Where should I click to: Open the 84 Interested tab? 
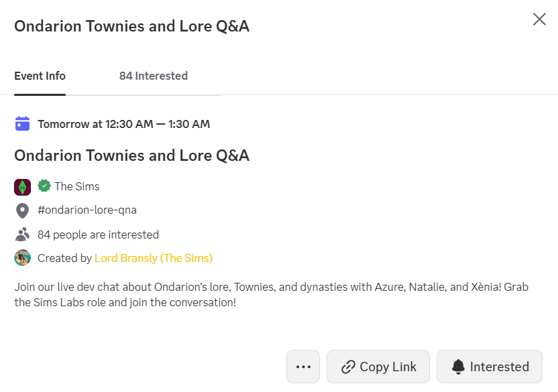[154, 76]
